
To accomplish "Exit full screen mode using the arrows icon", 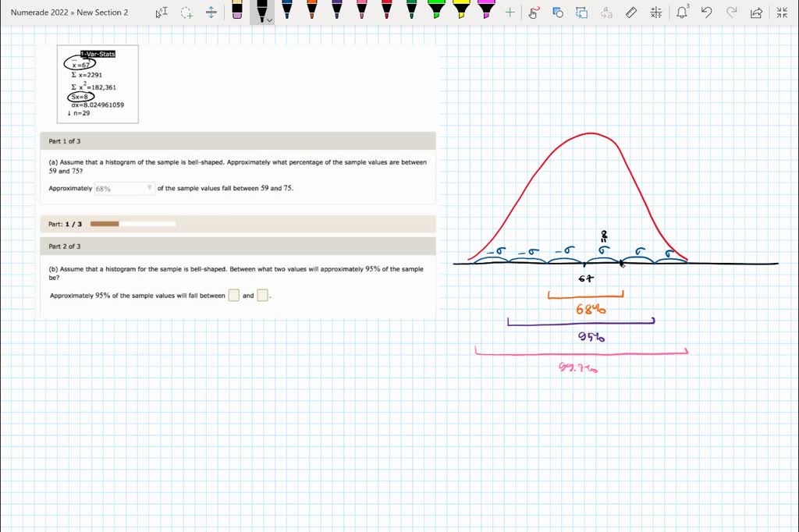I will [x=782, y=12].
